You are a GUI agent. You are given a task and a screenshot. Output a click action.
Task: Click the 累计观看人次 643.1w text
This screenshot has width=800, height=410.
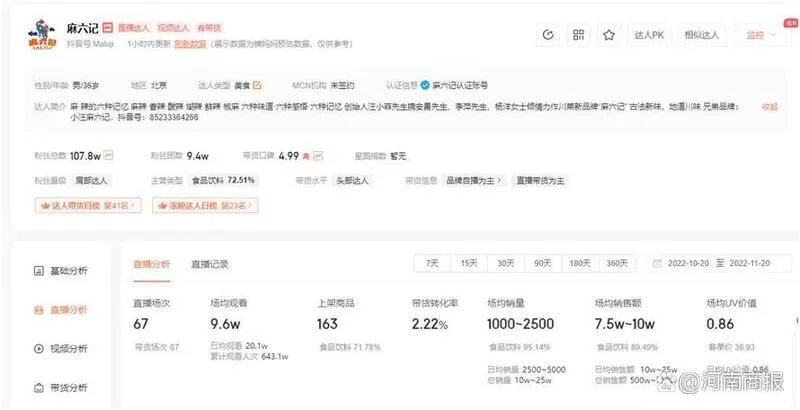[249, 357]
